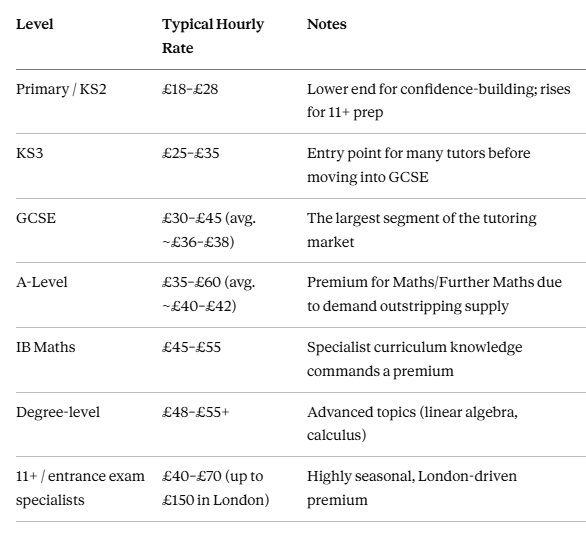The width and height of the screenshot is (586, 542).
Task: Click the A-Level row label
Action: tap(42, 282)
